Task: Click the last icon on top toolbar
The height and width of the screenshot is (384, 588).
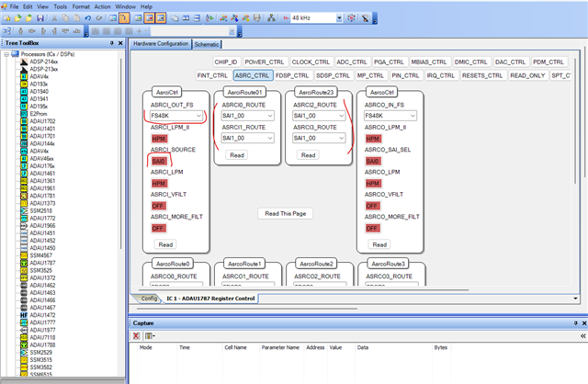Action: tap(366, 18)
